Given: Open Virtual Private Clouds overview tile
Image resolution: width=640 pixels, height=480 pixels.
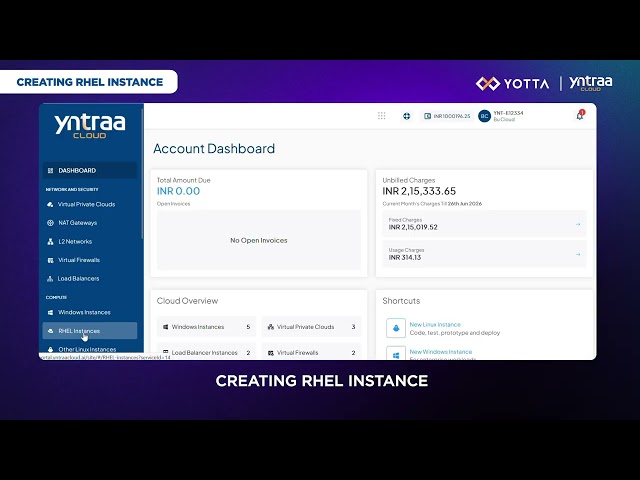Looking at the screenshot, I should [311, 327].
